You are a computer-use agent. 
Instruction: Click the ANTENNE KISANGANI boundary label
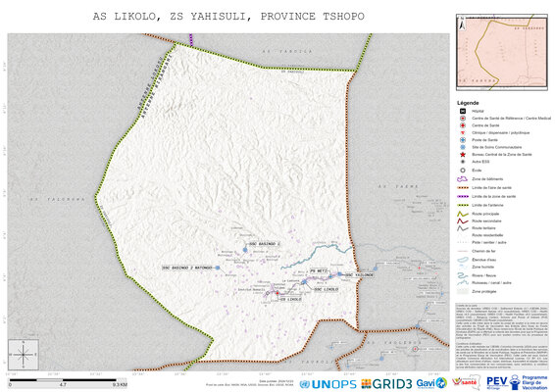click(x=157, y=85)
